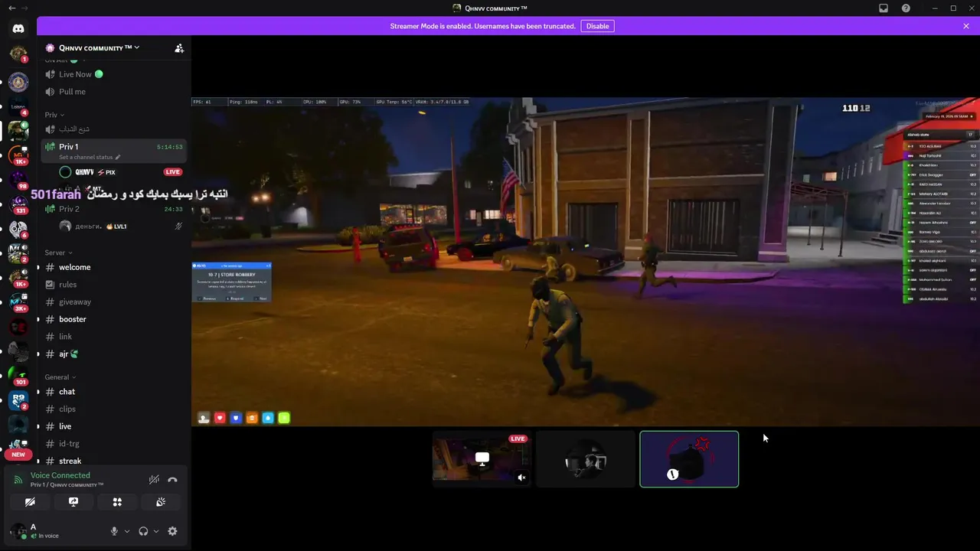The width and height of the screenshot is (980, 551).
Task: Open the id-trg channel
Action: point(113,444)
